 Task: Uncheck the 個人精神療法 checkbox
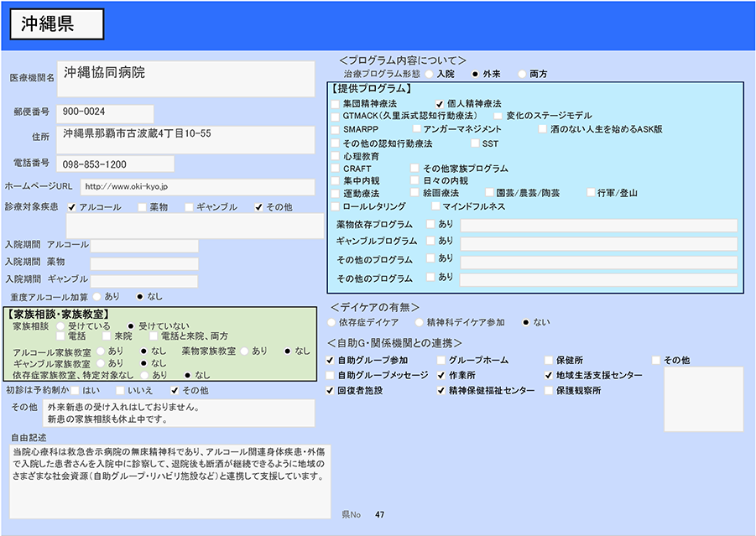point(440,103)
